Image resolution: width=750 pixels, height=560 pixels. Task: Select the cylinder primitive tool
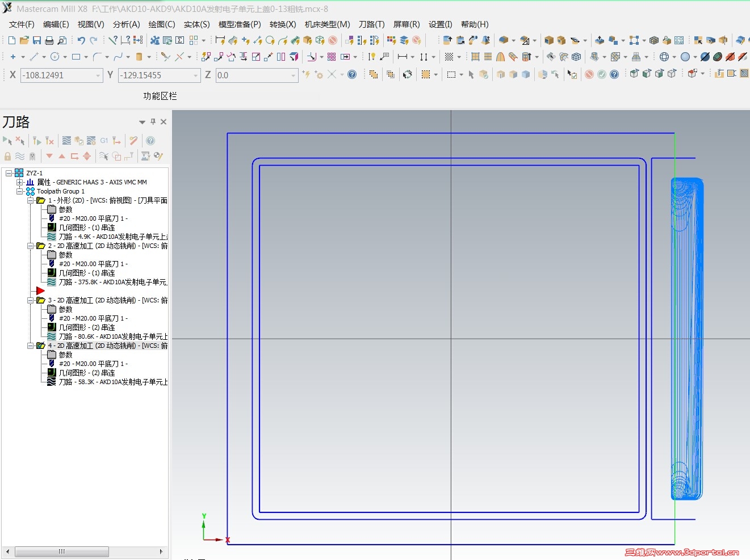[x=139, y=57]
